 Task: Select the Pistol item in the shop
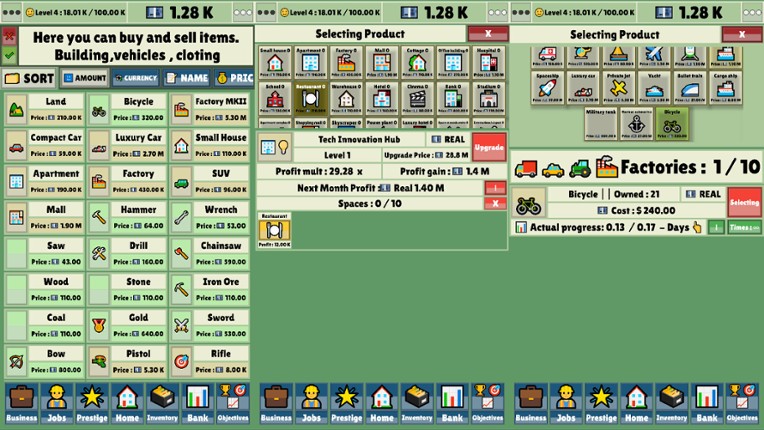[x=127, y=360]
